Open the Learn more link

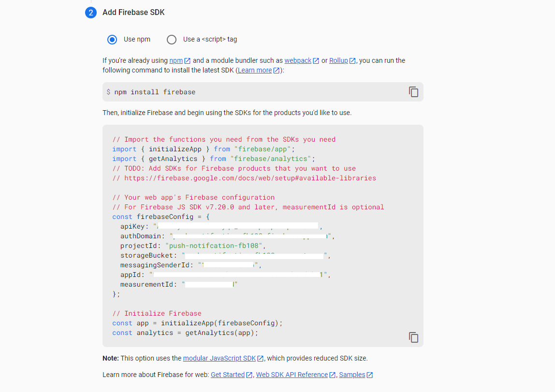pos(255,70)
